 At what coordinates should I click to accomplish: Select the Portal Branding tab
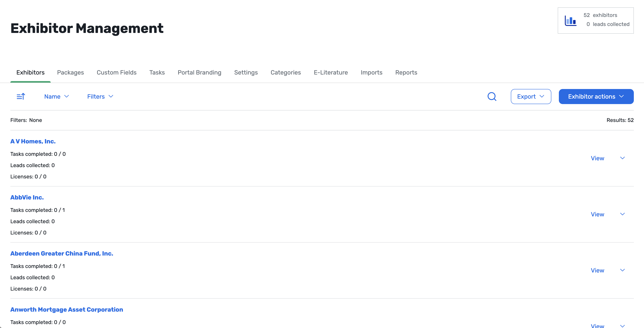point(199,72)
